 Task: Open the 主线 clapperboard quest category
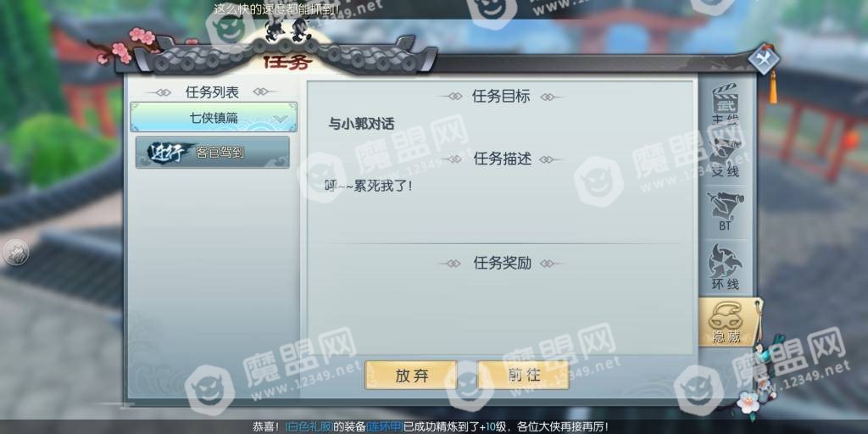pos(726,104)
